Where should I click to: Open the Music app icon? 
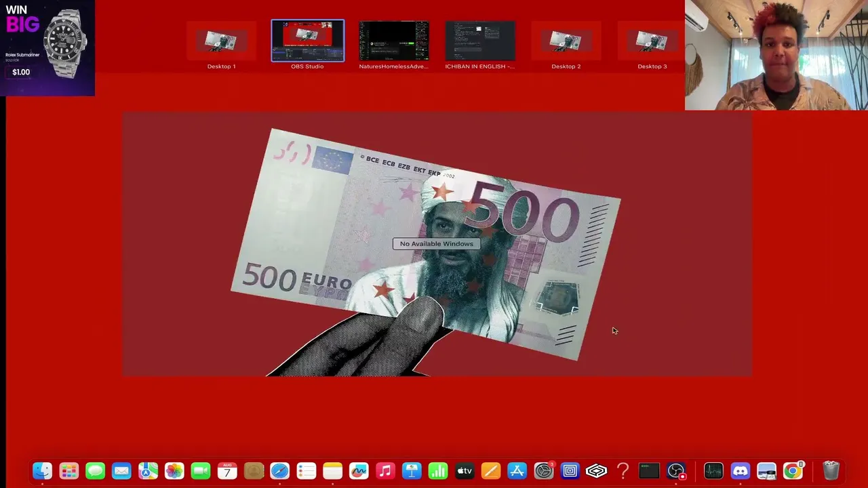[385, 471]
